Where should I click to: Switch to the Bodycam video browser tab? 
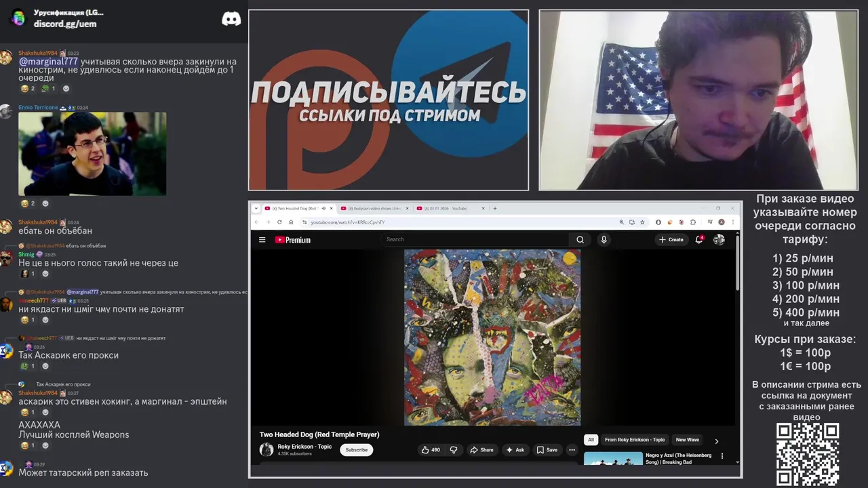tap(374, 208)
